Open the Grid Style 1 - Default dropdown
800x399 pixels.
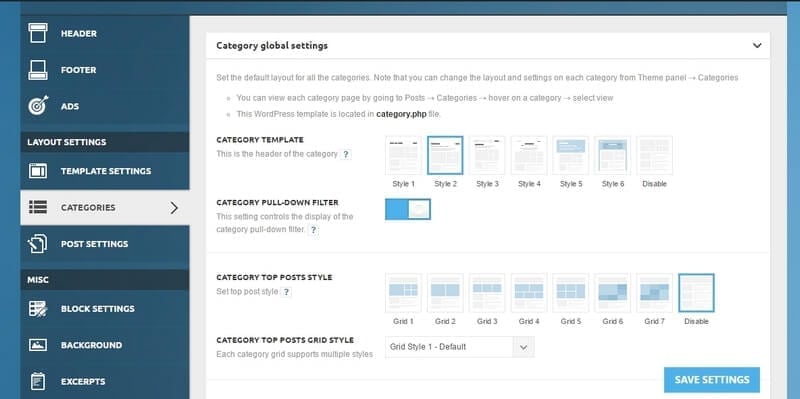pos(459,347)
